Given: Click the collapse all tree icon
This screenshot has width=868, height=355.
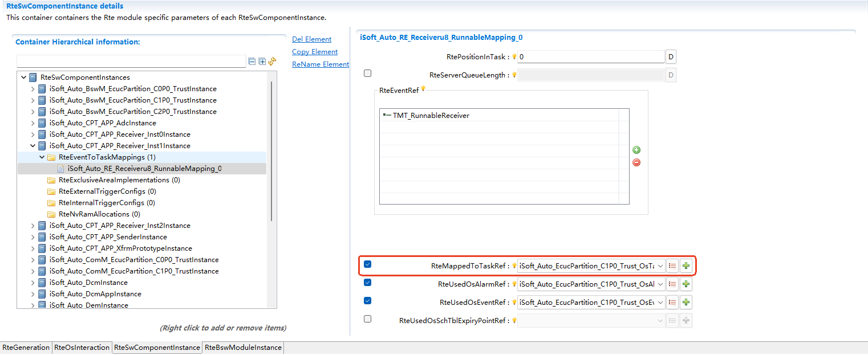Looking at the screenshot, I should point(252,61).
